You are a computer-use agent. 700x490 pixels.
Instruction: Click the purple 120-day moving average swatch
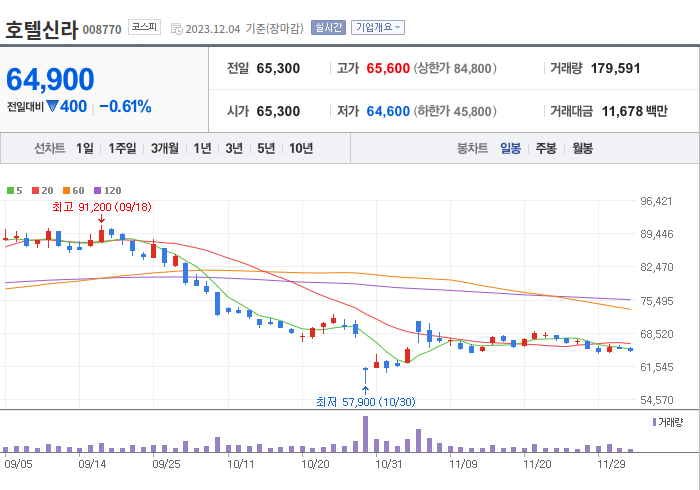[x=97, y=191]
